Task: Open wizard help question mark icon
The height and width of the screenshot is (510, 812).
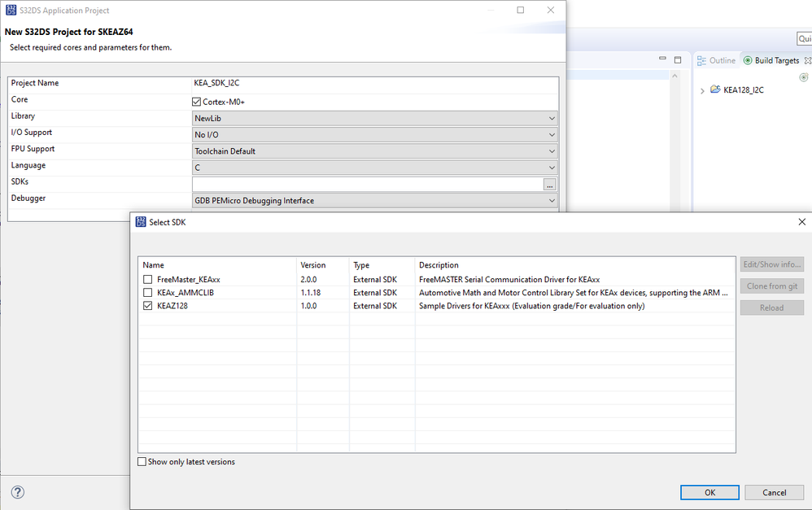Action: click(18, 492)
